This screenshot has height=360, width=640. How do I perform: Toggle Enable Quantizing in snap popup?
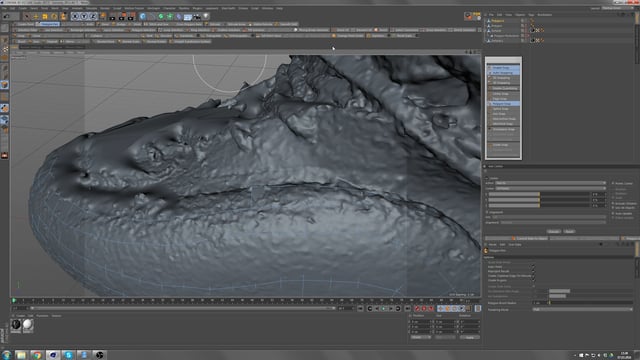click(503, 88)
